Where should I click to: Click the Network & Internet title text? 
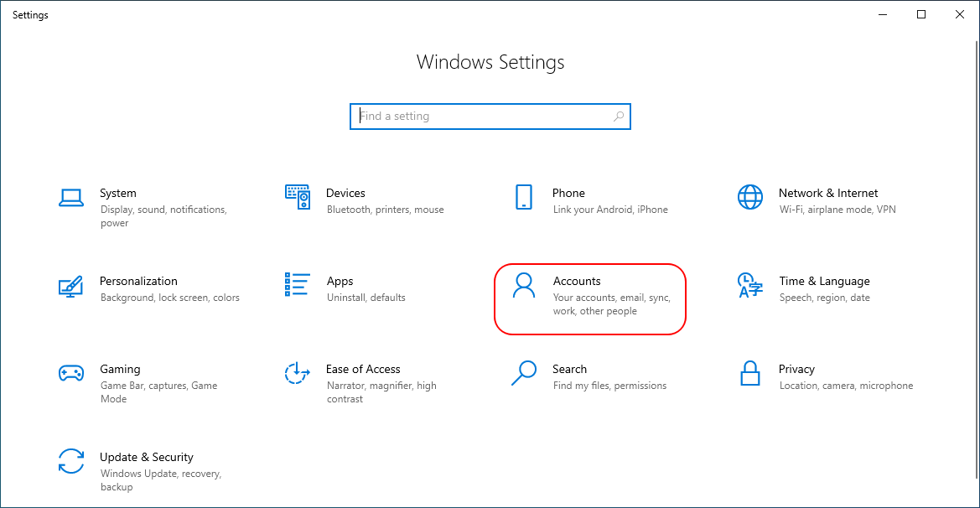coord(828,193)
